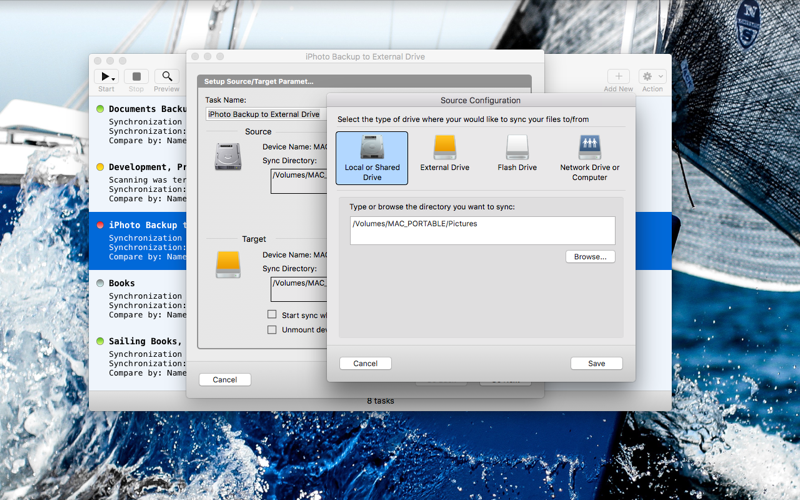
Task: Open the Start button dropdown arrow
Action: coord(114,78)
